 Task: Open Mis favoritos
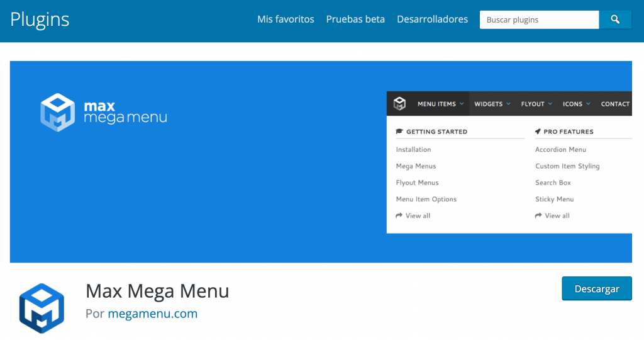[x=286, y=20]
